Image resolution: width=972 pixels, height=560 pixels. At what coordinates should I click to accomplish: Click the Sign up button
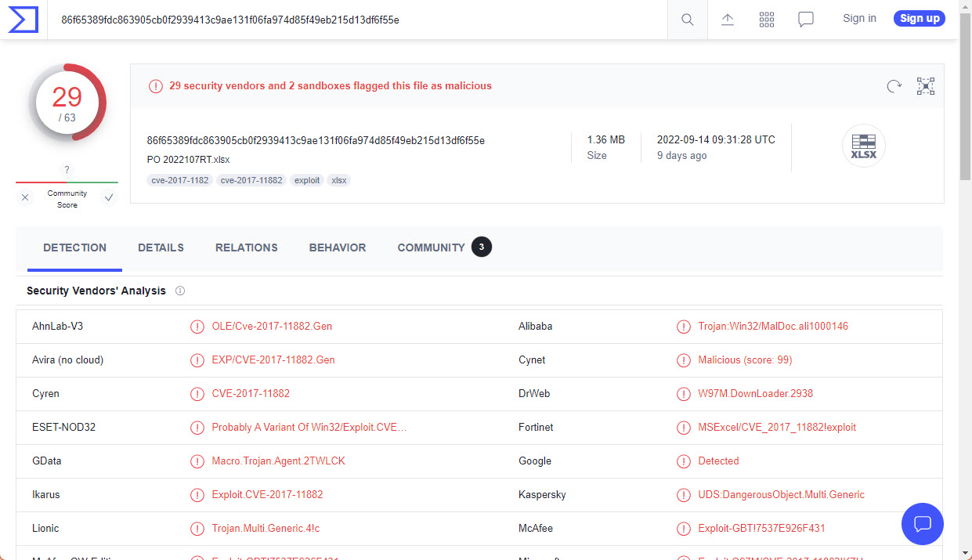(919, 18)
